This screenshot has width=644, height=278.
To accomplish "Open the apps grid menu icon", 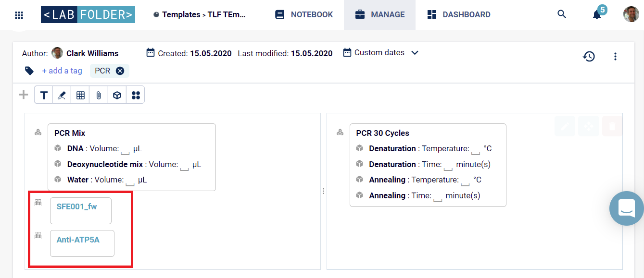I will (19, 15).
